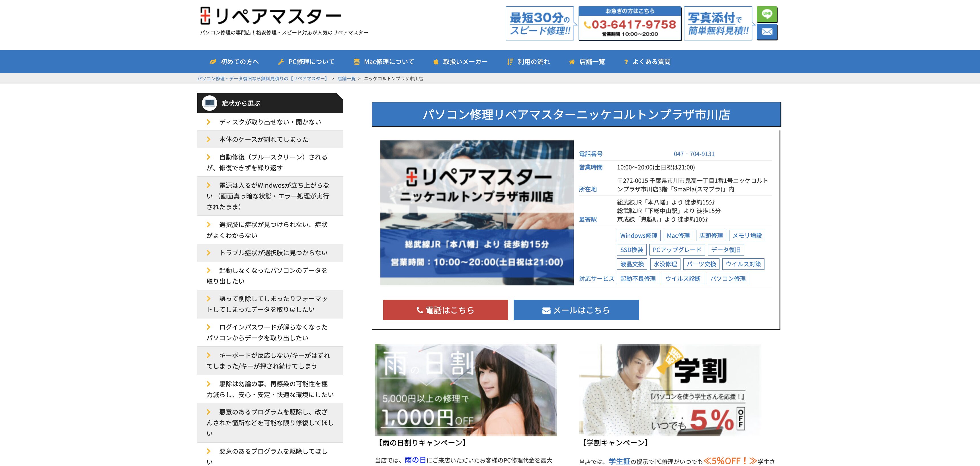Screen dimensions: 980x466
Task: Click SSD換装 service tag
Action: [x=632, y=250]
